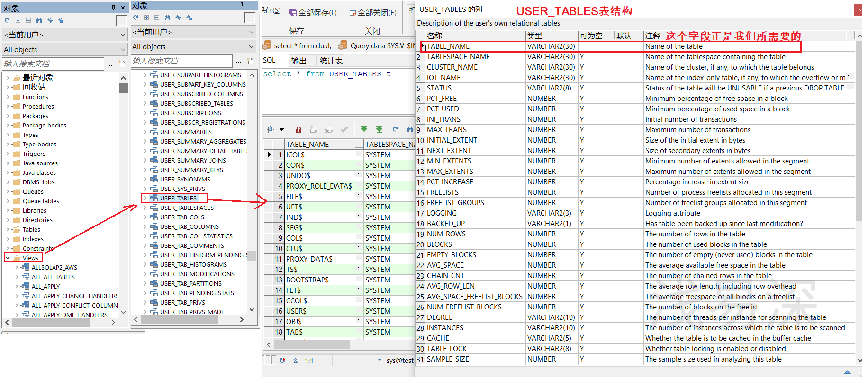
Task: Click the post changes checkmark icon
Action: pyautogui.click(x=344, y=129)
